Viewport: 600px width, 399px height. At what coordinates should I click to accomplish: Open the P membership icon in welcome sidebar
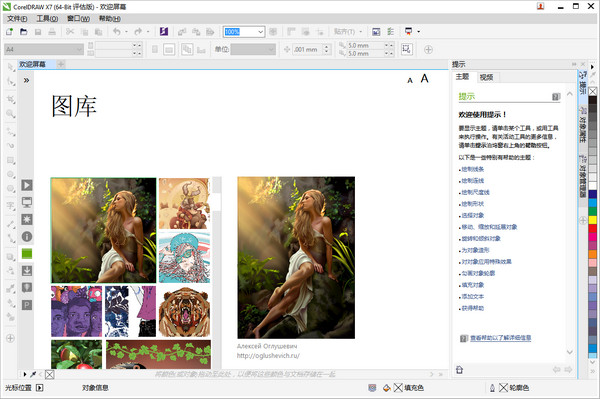[27, 305]
